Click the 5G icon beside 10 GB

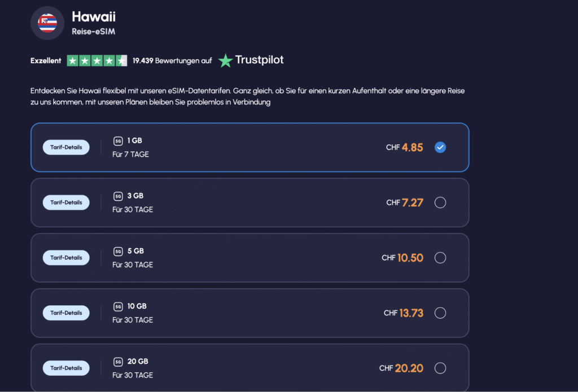pos(118,307)
